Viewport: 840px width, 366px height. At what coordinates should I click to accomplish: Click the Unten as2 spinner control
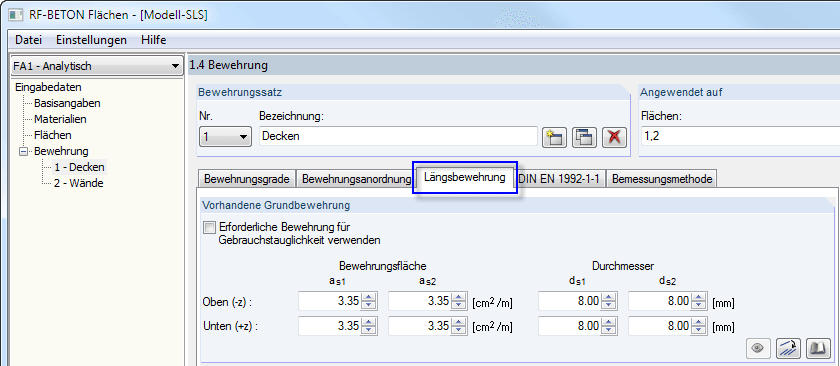point(458,326)
